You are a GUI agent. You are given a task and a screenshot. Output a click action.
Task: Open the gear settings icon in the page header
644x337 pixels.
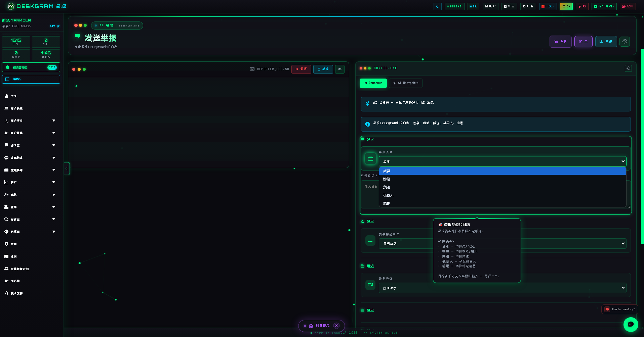[x=625, y=42]
